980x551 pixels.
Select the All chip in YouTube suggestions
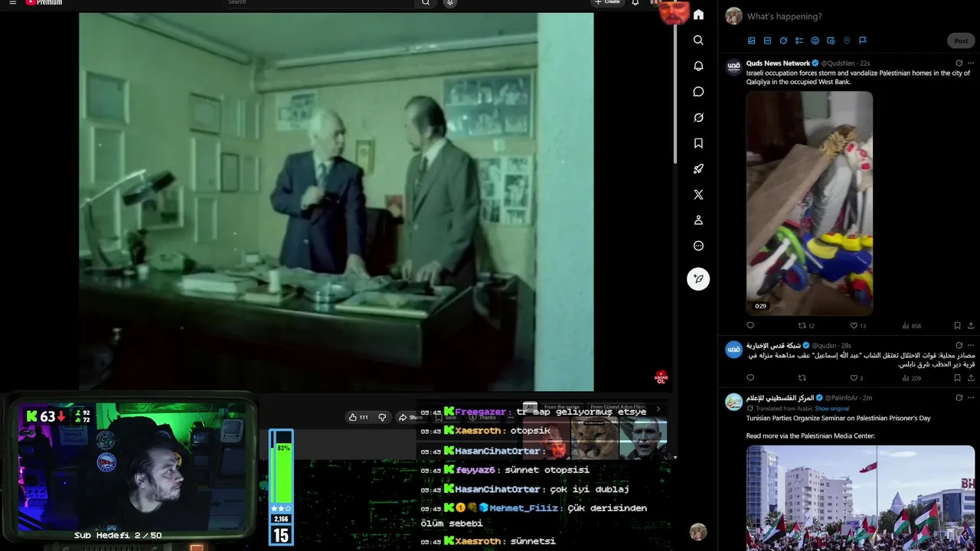click(x=530, y=407)
